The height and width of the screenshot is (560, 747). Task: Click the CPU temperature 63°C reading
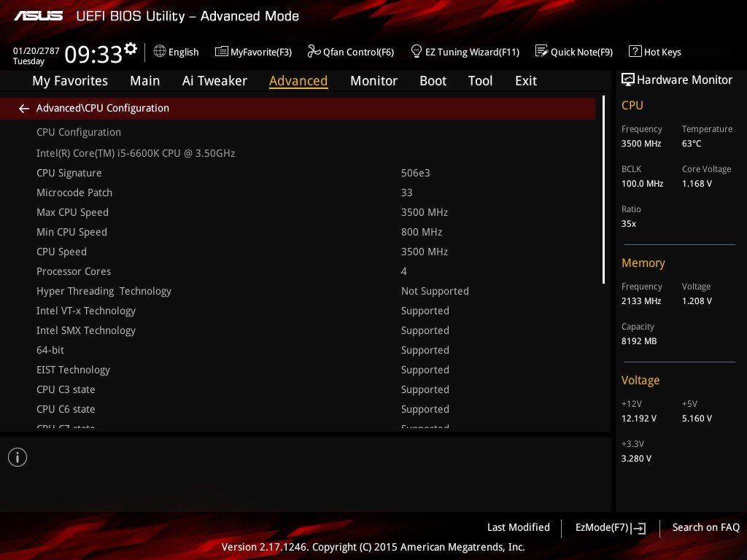692,144
